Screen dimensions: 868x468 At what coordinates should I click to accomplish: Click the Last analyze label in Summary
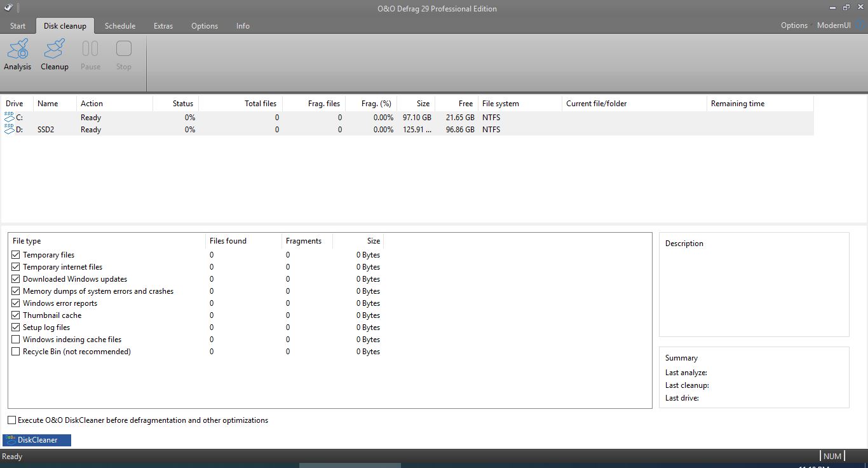click(686, 373)
